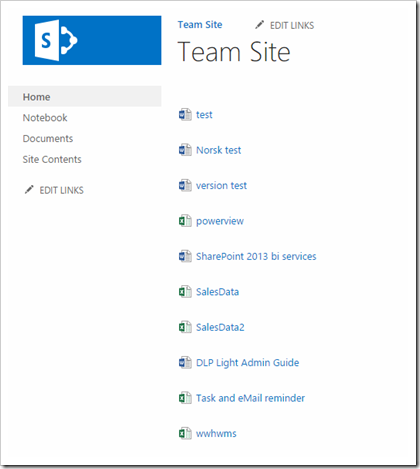Click the Excel icon next to wwhwms
Image resolution: width=420 pixels, height=469 pixels.
[185, 434]
